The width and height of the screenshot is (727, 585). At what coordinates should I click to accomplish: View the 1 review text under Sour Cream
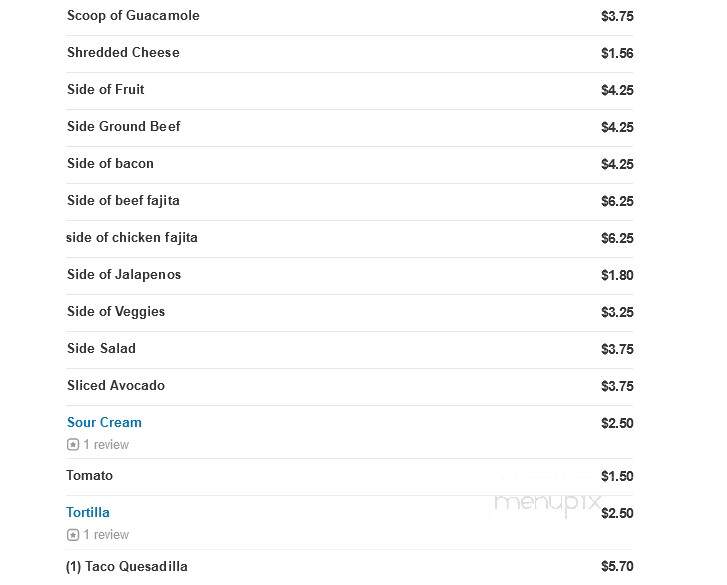pyautogui.click(x=106, y=445)
